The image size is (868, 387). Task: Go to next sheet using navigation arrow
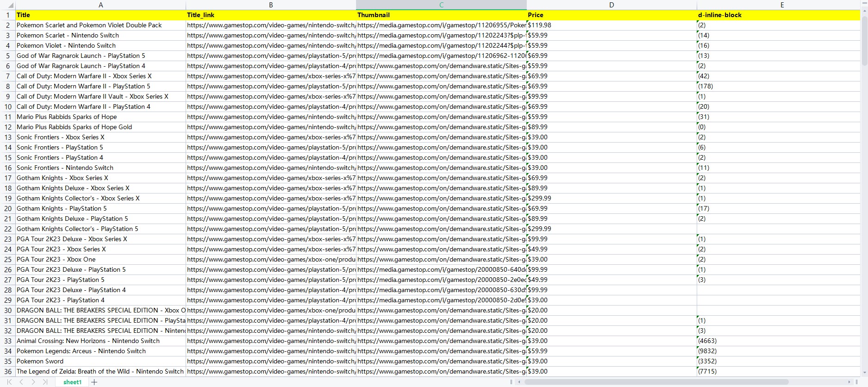point(33,382)
